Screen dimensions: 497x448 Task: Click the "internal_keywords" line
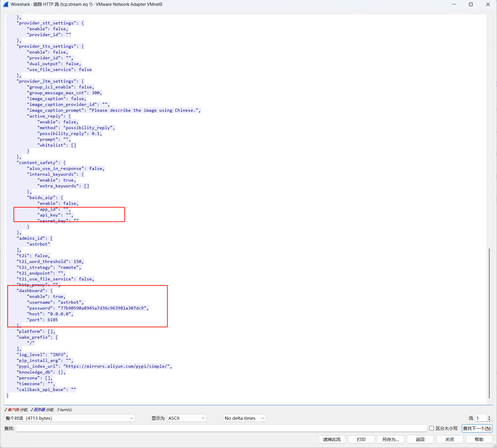pos(56,174)
